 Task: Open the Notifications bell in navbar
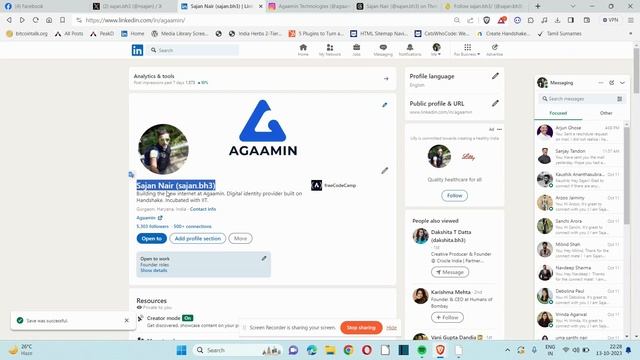pyautogui.click(x=410, y=50)
